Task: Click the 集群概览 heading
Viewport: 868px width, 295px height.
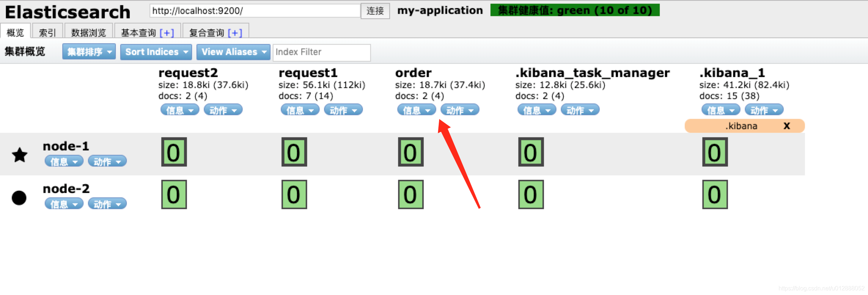Action: pos(25,51)
